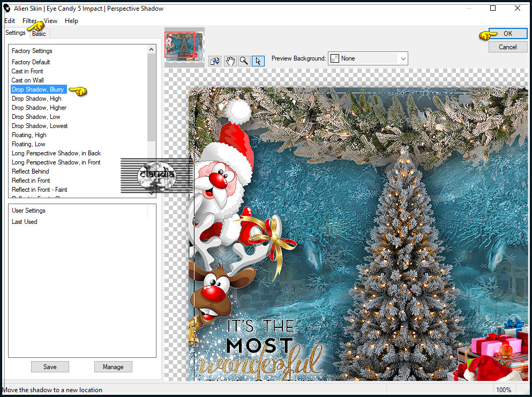Confirm with the OK button

[508, 34]
